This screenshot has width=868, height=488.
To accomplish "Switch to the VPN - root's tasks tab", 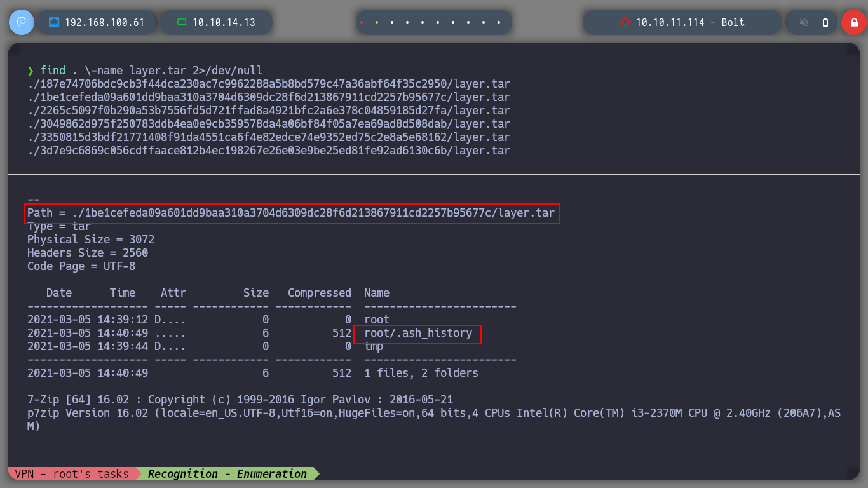I will [71, 474].
